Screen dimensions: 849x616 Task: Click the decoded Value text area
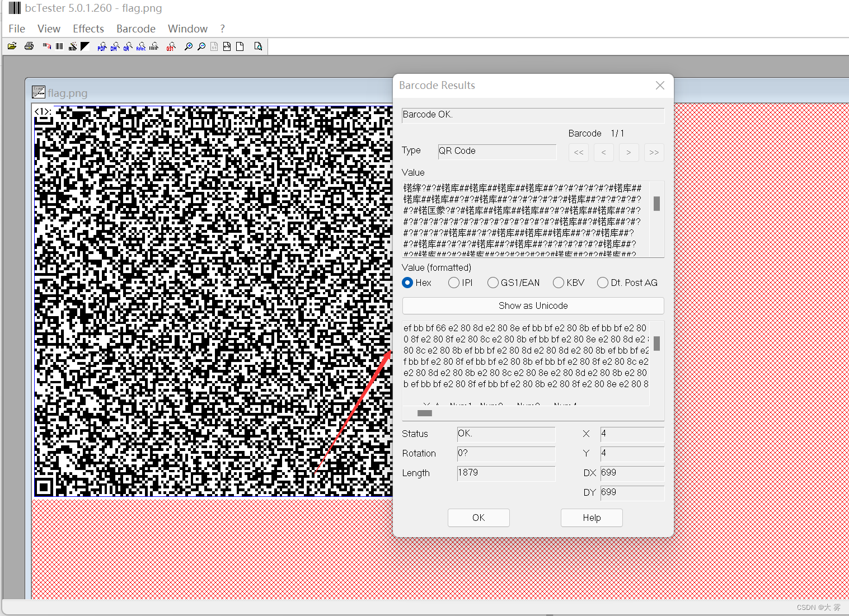pos(526,219)
